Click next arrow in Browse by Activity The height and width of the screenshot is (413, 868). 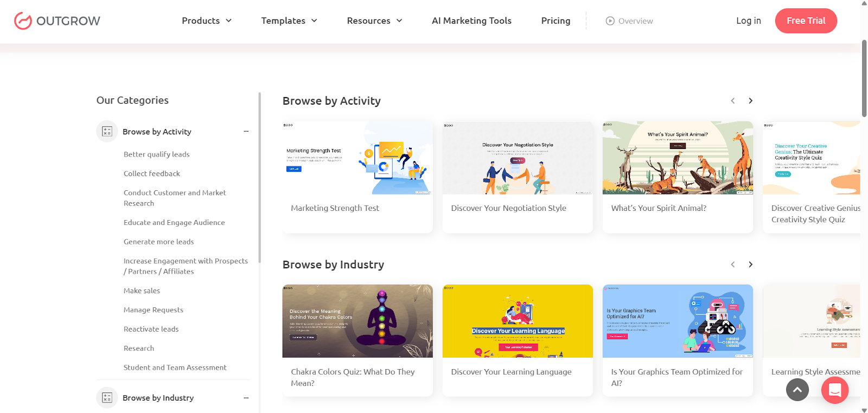click(750, 101)
